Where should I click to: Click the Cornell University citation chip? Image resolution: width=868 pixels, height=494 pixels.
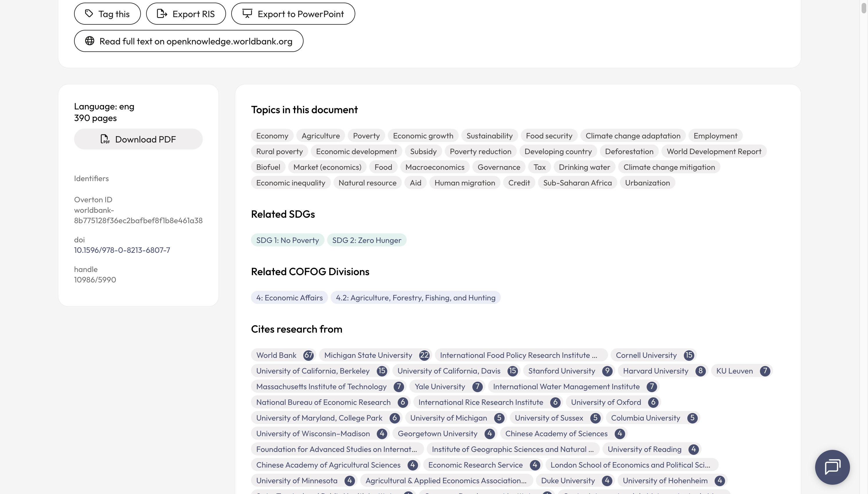[x=653, y=355]
